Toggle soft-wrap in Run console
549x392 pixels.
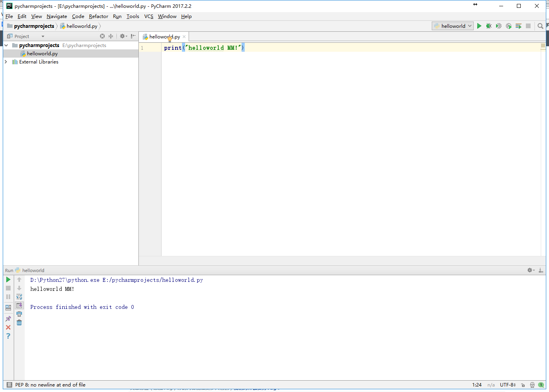coord(19,297)
